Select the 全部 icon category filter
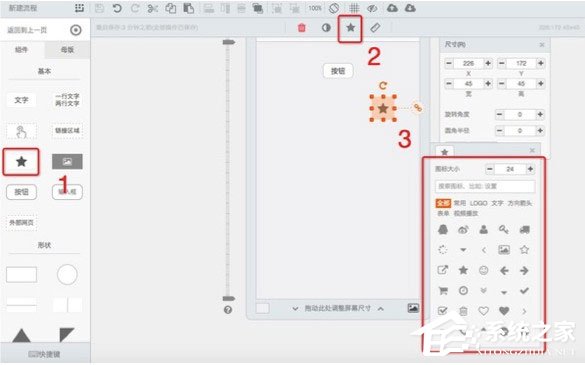This screenshot has width=585, height=365. 443,203
